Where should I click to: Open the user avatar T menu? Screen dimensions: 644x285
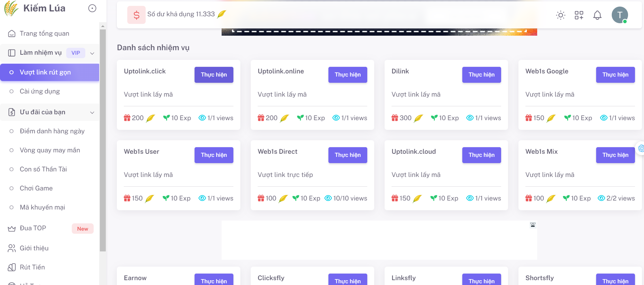pyautogui.click(x=620, y=15)
